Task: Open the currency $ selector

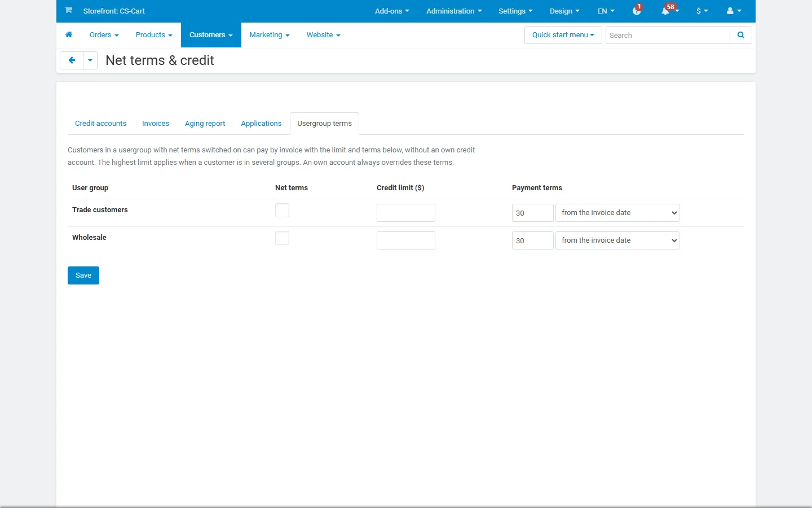Action: click(702, 11)
